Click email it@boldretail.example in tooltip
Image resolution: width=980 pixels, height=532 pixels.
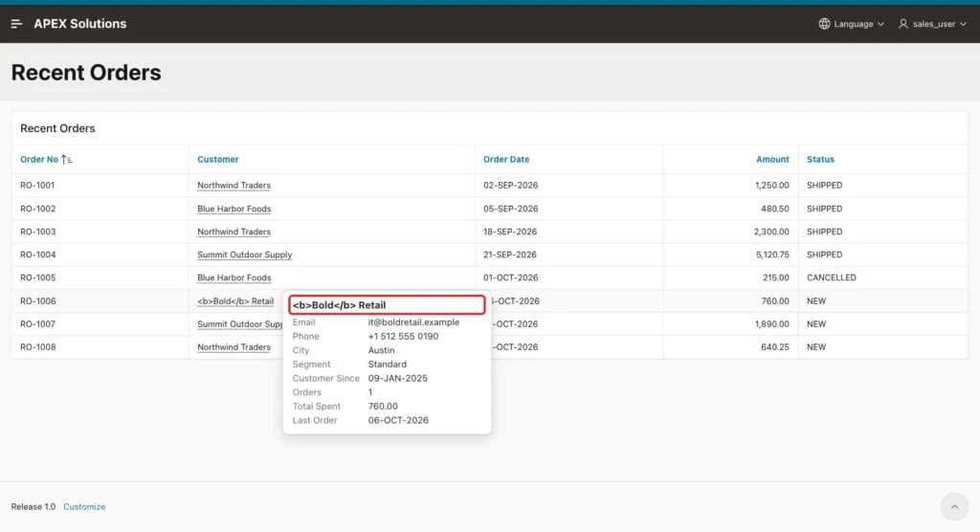(413, 322)
